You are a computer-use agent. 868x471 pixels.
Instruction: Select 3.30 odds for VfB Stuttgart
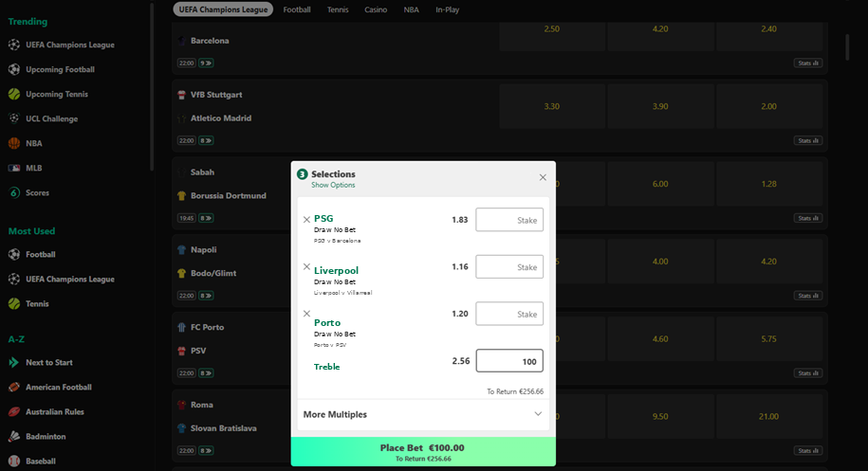click(552, 106)
